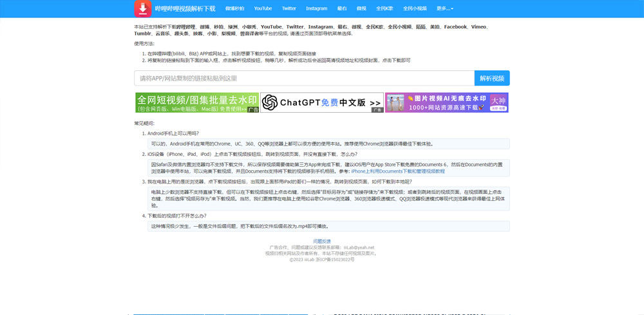Open the 微博秒拍 navigation item
This screenshot has width=644, height=315.
[x=235, y=8]
